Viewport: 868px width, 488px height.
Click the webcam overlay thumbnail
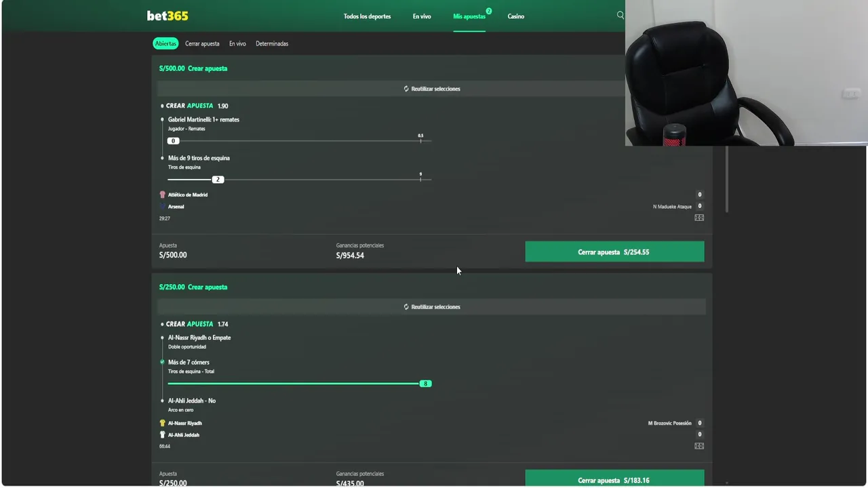[x=747, y=73]
